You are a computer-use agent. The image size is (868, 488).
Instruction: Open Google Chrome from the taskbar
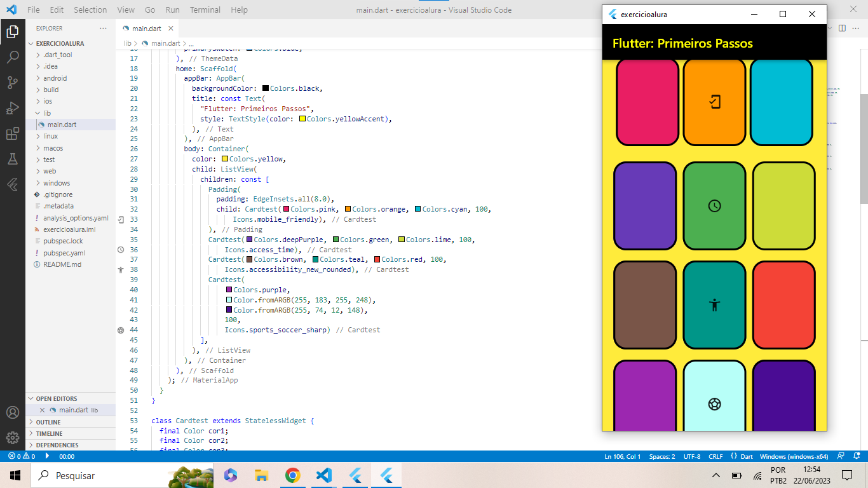click(x=292, y=475)
